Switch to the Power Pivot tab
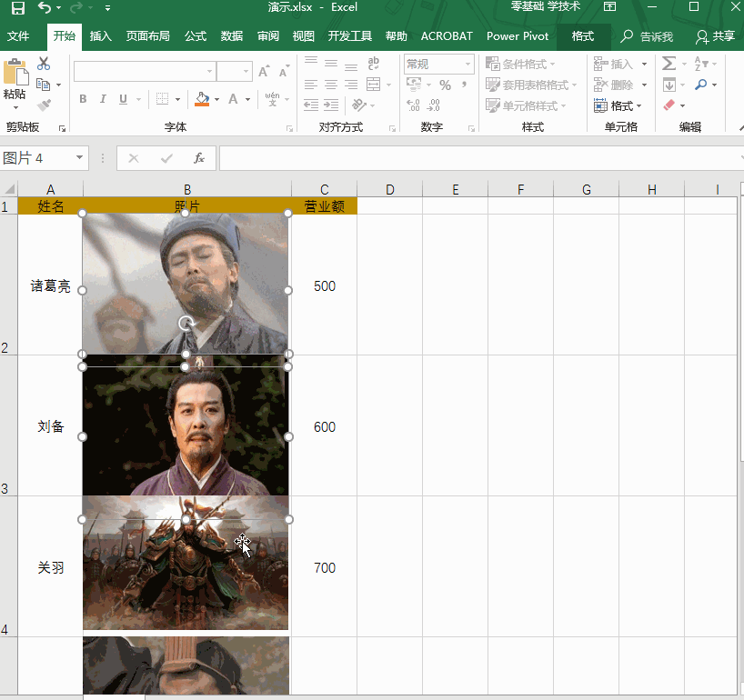 pyautogui.click(x=518, y=36)
